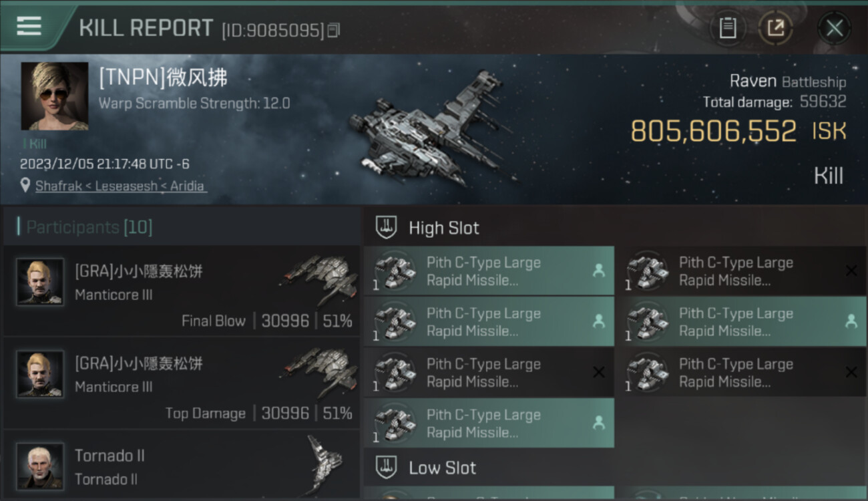Click the Low Slot header
Screen dimensions: 868x501
443,468
